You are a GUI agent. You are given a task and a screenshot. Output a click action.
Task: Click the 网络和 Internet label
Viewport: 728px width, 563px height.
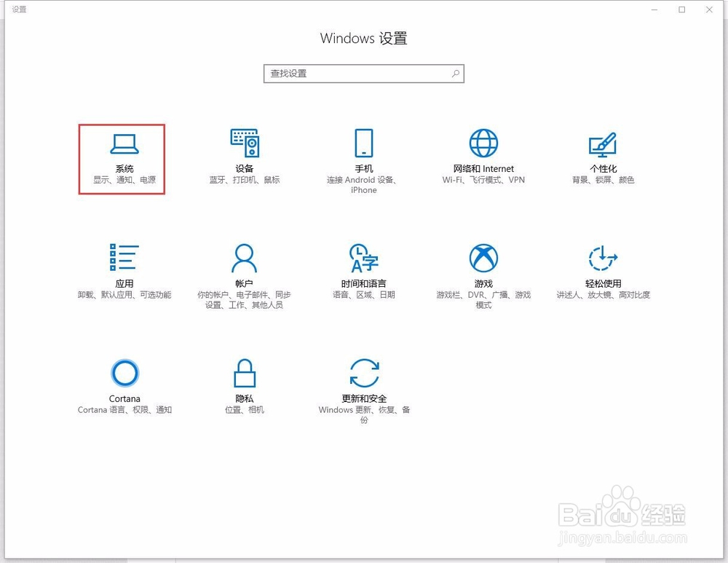pos(483,169)
